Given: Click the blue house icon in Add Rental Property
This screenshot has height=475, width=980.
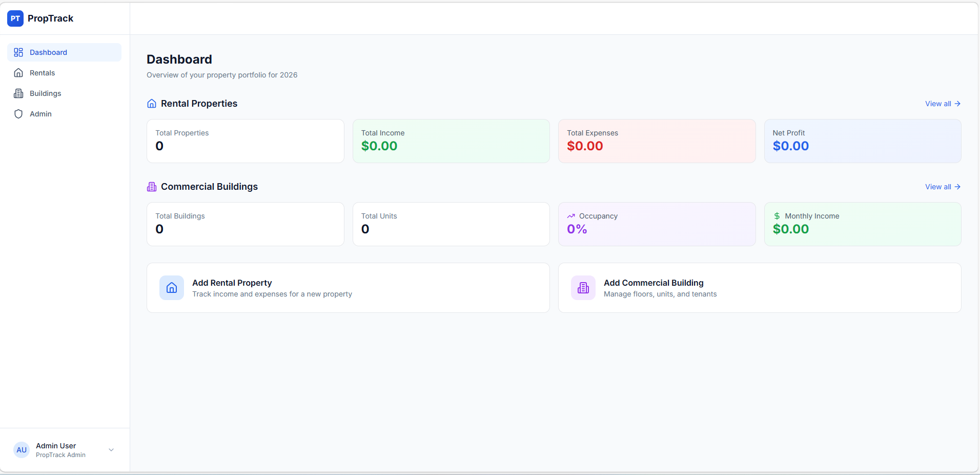Looking at the screenshot, I should pyautogui.click(x=172, y=288).
